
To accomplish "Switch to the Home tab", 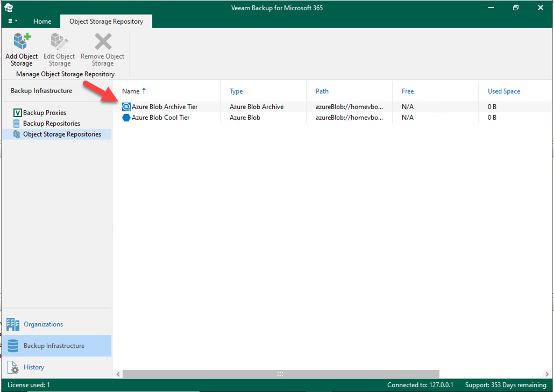I will point(42,21).
